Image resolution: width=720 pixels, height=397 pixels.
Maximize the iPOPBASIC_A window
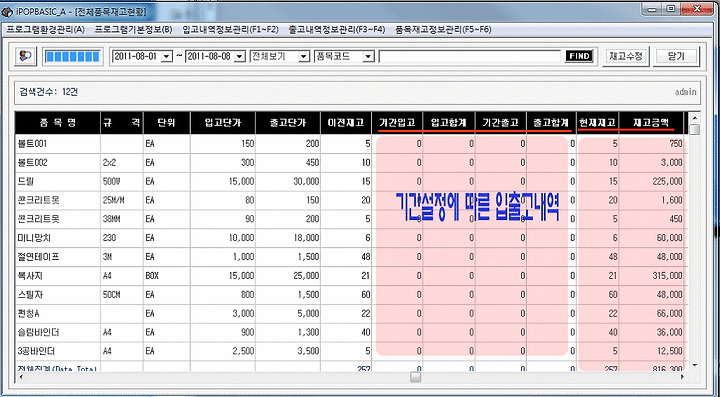671,8
